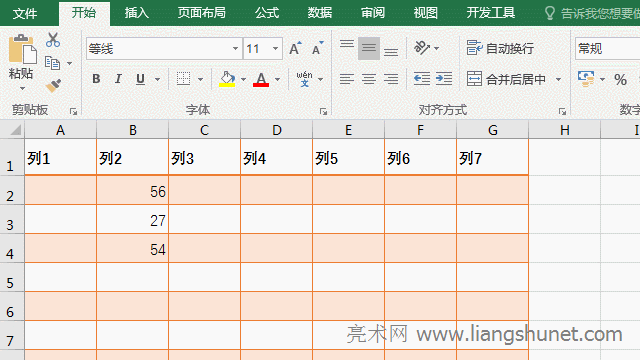Open the paste options dropdown arrow
Screen dimensions: 640x360
[22, 88]
